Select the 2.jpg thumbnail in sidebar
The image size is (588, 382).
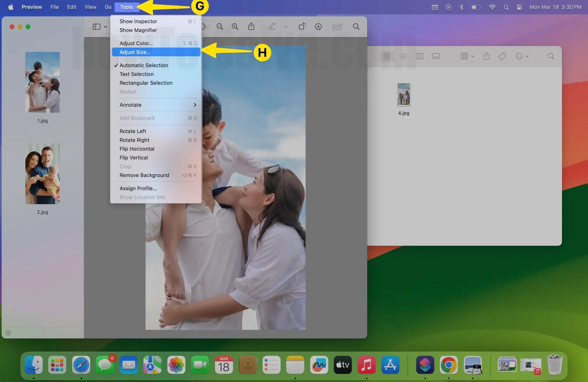point(42,174)
